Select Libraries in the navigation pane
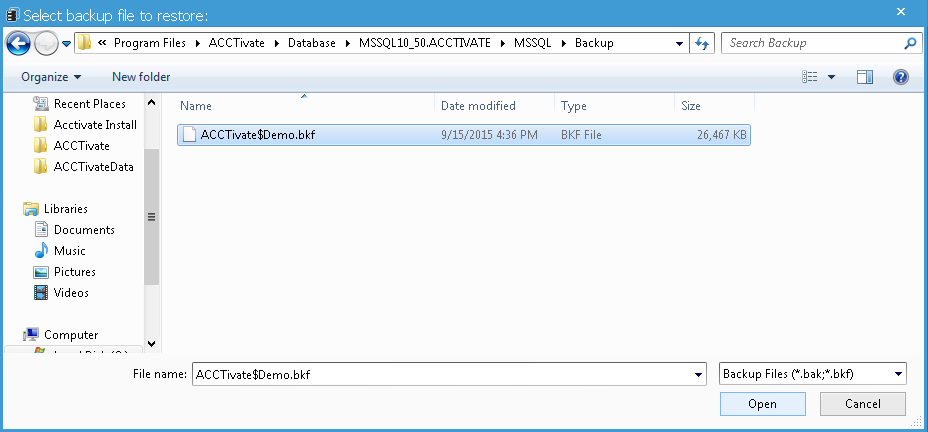 66,209
